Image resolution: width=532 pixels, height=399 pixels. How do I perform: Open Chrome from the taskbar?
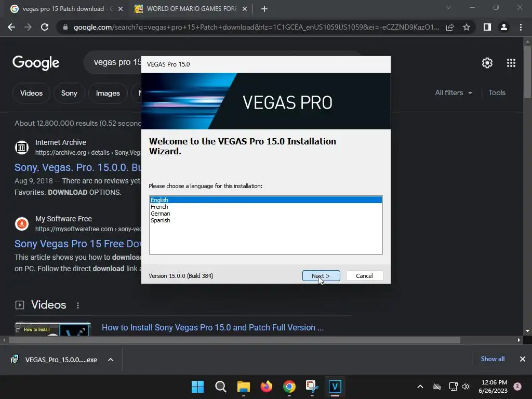point(289,387)
